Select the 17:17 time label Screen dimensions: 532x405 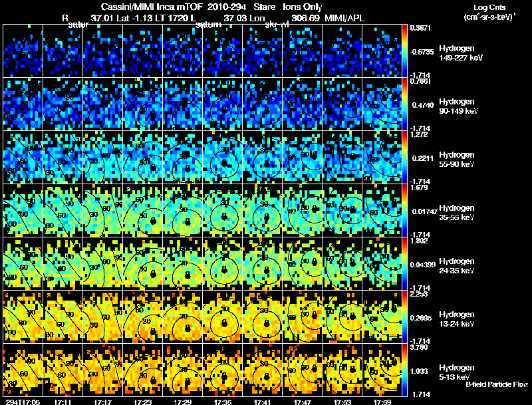coord(103,402)
